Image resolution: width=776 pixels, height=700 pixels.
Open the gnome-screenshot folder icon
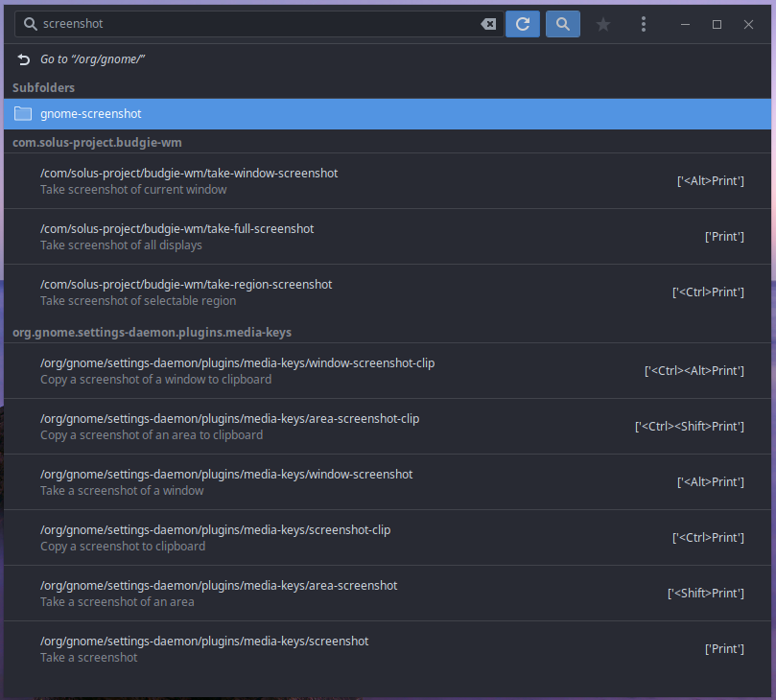[24, 114]
